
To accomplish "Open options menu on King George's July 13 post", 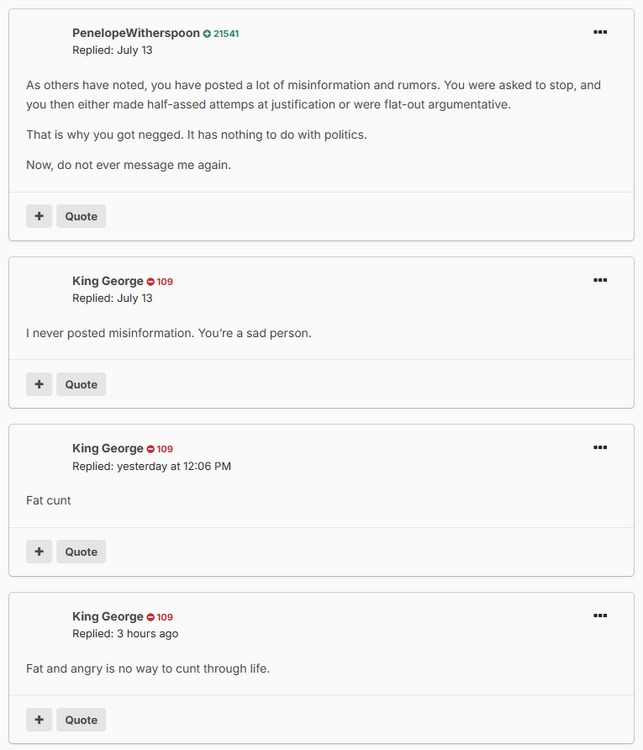I will pyautogui.click(x=600, y=281).
